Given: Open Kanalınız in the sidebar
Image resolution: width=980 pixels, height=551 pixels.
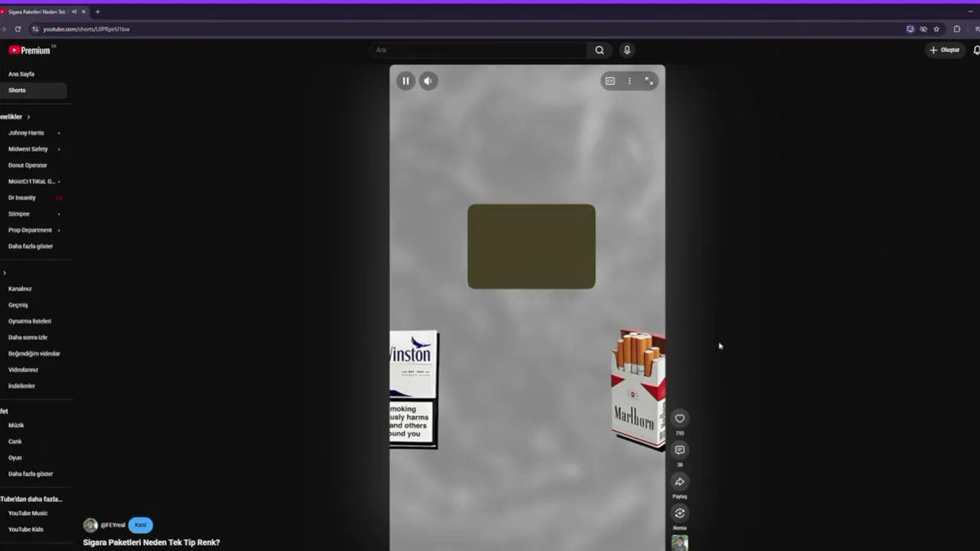Looking at the screenshot, I should [x=20, y=289].
